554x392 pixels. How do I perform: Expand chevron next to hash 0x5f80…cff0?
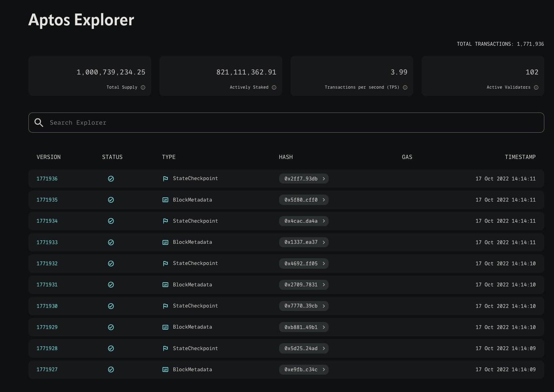pos(324,200)
